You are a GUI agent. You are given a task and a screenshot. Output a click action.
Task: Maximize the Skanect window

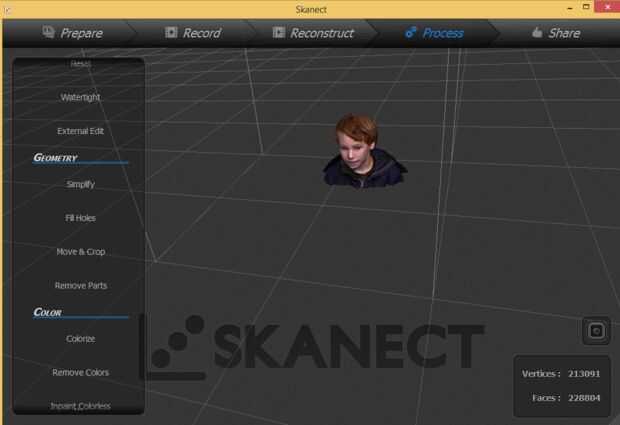[586, 7]
